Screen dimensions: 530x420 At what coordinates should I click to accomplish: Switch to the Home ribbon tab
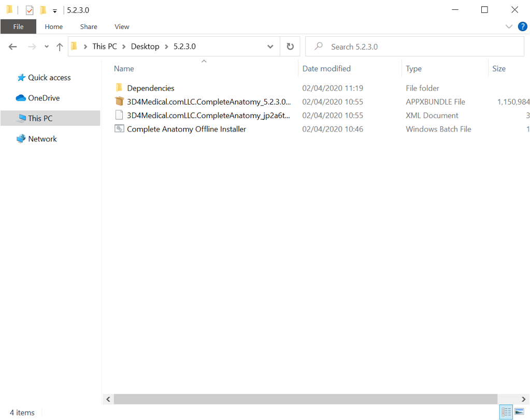54,27
